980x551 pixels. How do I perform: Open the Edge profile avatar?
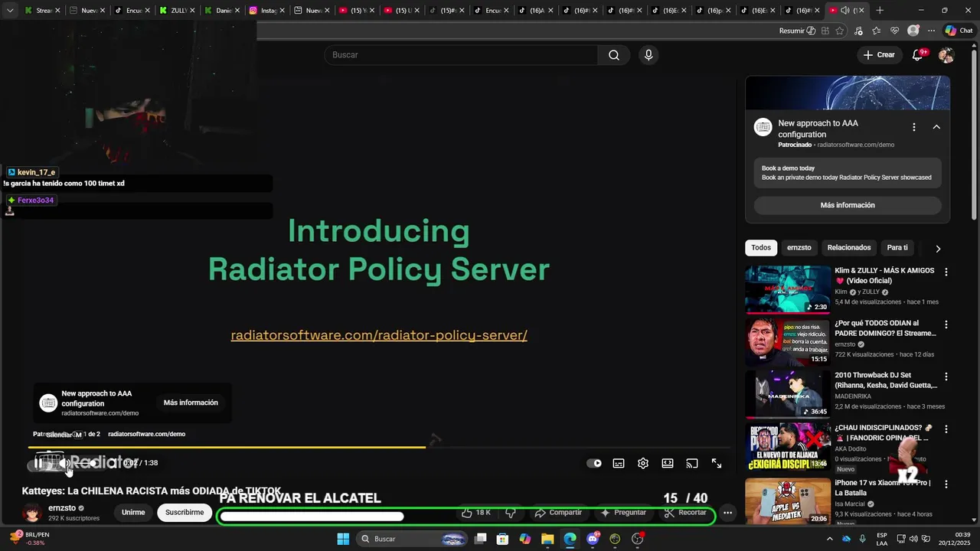coord(913,31)
